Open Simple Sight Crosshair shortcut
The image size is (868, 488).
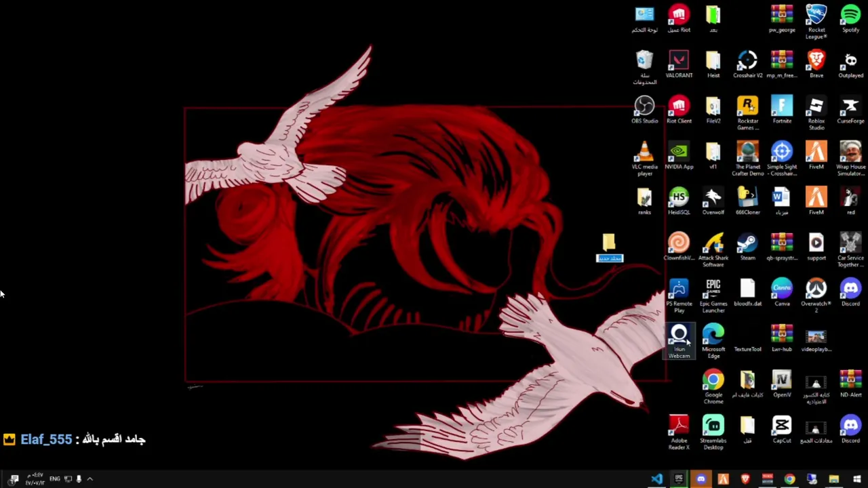pyautogui.click(x=782, y=159)
